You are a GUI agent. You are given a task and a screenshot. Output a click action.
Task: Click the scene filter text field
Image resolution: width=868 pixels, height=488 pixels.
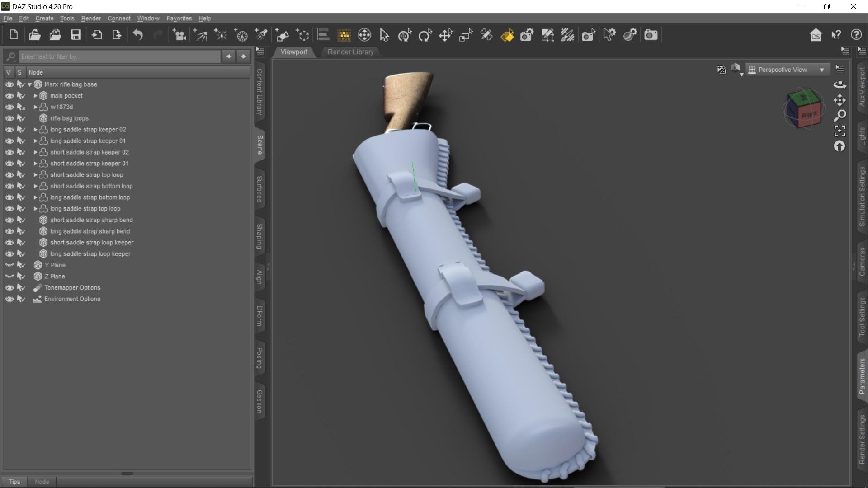120,56
